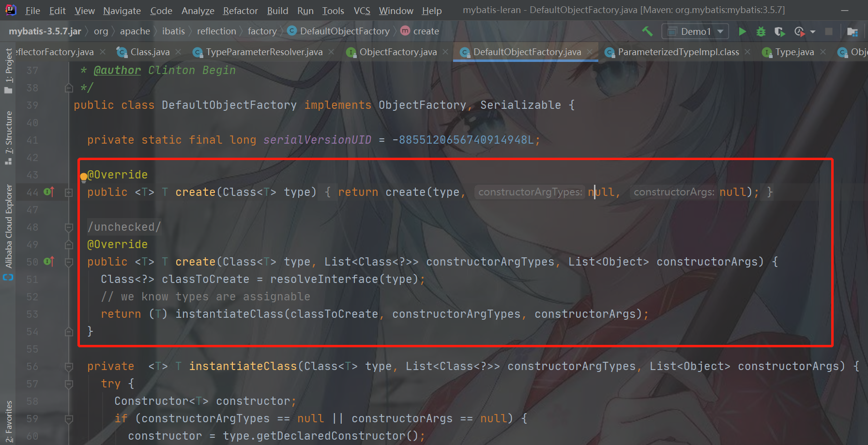Image resolution: width=868 pixels, height=445 pixels.
Task: Click the org breadcrumb segment
Action: coord(101,31)
